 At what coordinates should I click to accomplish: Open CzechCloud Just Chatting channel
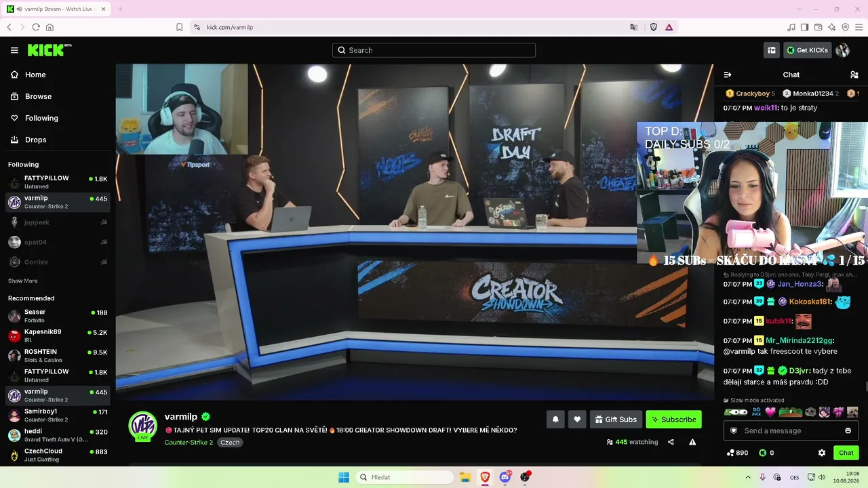click(58, 455)
